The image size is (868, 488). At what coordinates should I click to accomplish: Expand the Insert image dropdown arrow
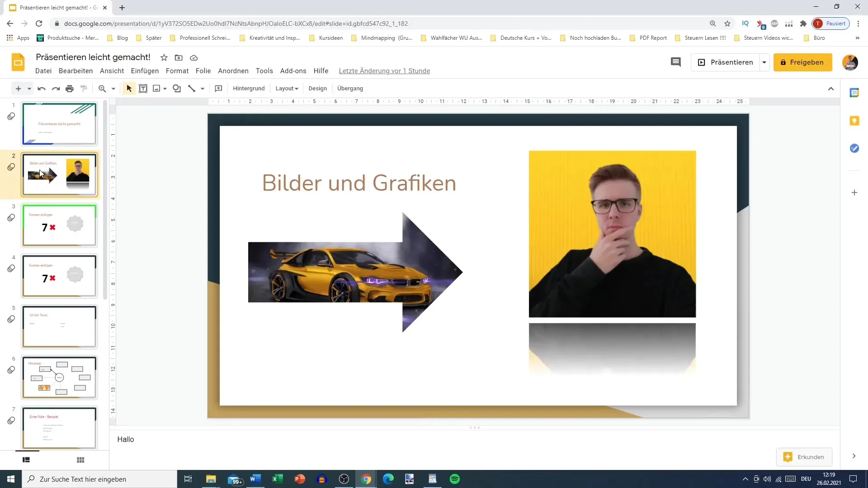(165, 89)
